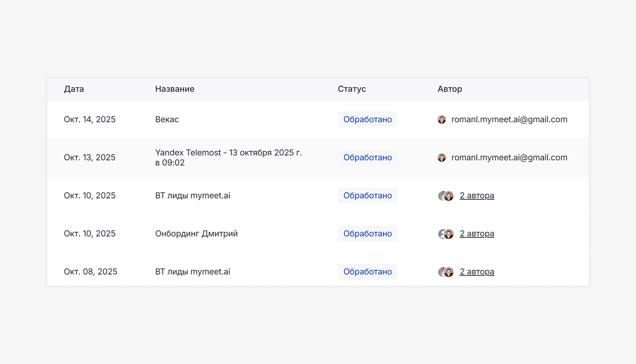Click avatar in the Векас row
636x364 pixels.
(441, 119)
